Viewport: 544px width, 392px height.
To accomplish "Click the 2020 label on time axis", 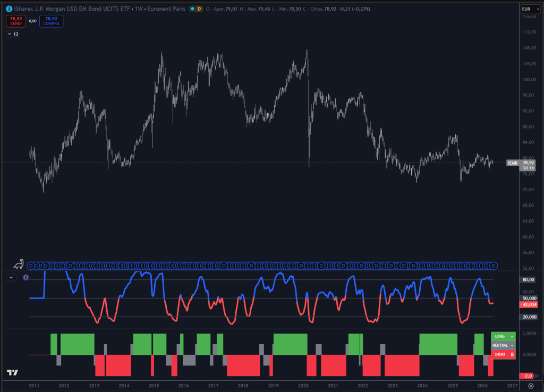I will click(303, 386).
